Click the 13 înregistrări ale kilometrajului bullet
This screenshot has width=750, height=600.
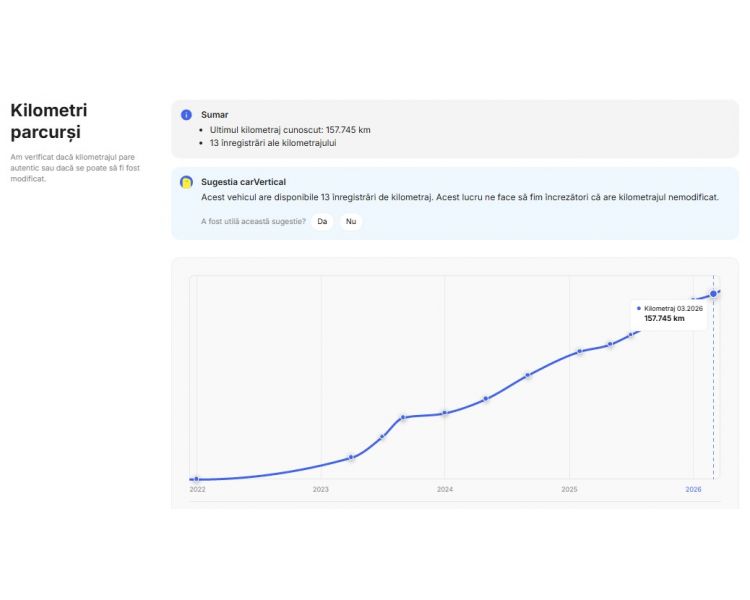point(273,143)
